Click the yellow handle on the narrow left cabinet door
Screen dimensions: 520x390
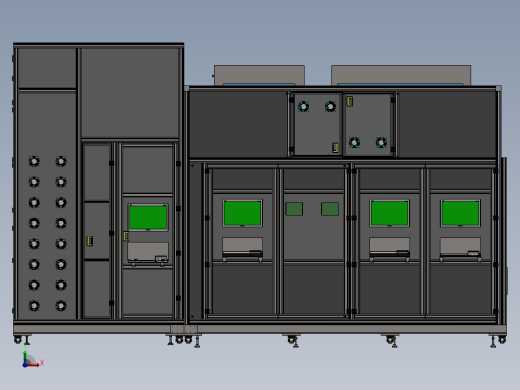point(89,241)
